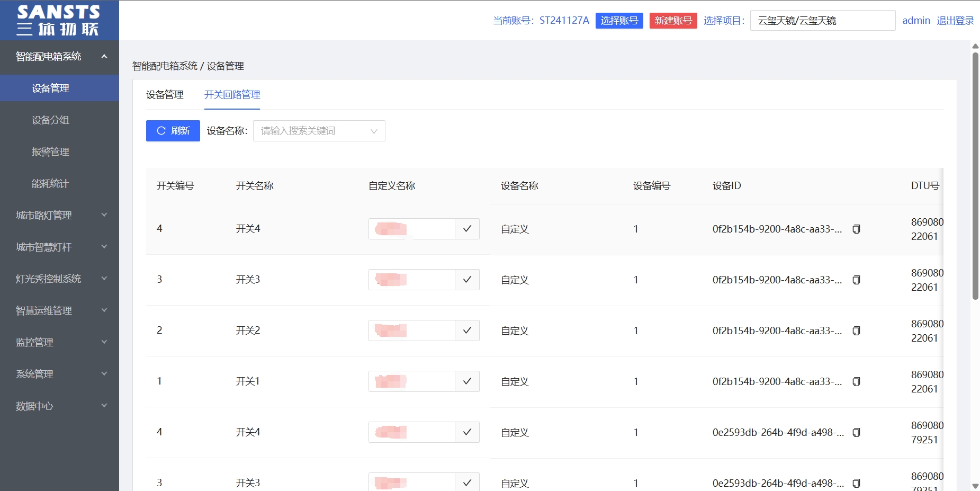Image resolution: width=980 pixels, height=491 pixels.
Task: Copy device ID in row 开关4 with DTU 79251
Action: point(856,432)
